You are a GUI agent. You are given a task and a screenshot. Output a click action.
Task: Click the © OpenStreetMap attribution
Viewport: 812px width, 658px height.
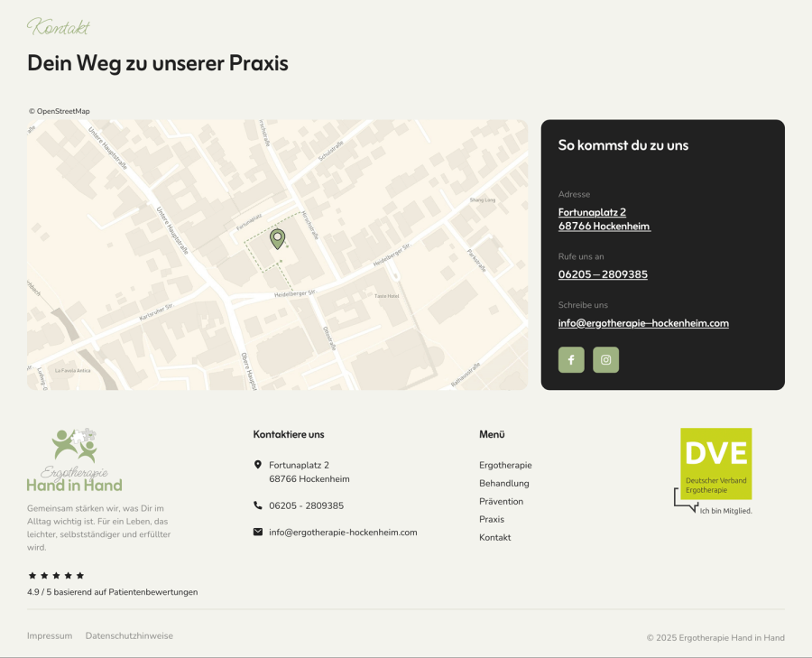point(59,111)
